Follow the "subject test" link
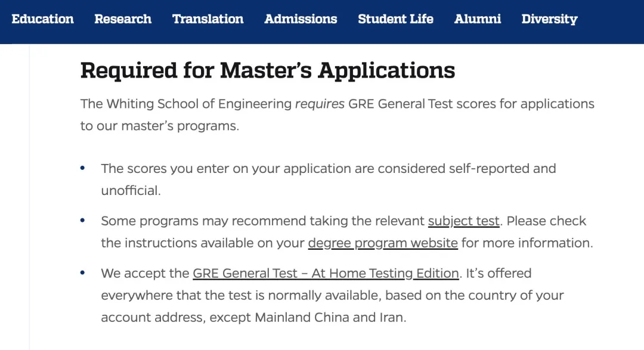This screenshot has height=350, width=644. click(463, 221)
